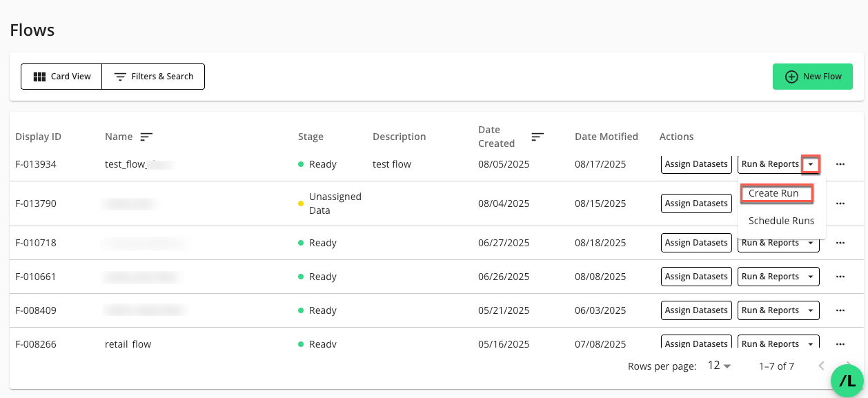Click the previous page chevron icon

pos(822,366)
